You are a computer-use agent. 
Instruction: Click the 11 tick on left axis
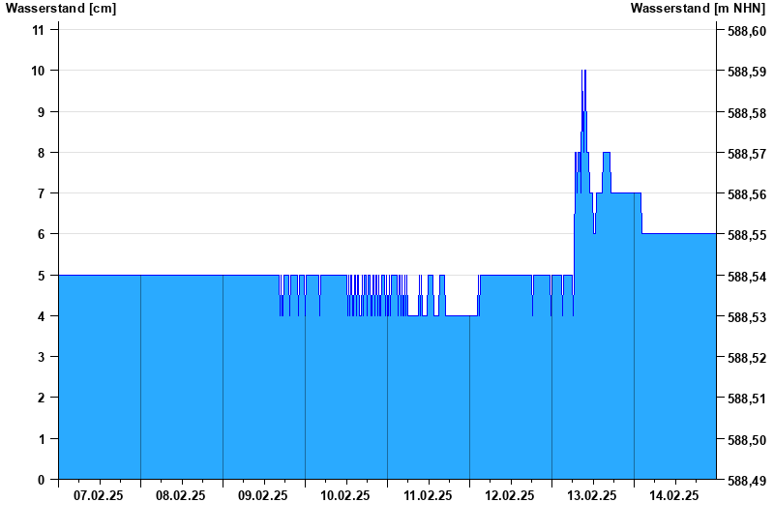coord(38,30)
